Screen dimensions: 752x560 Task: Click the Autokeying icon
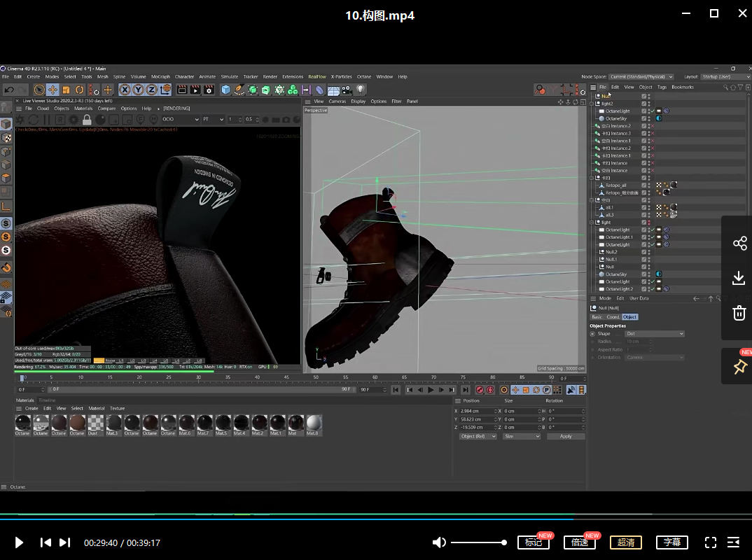click(490, 390)
